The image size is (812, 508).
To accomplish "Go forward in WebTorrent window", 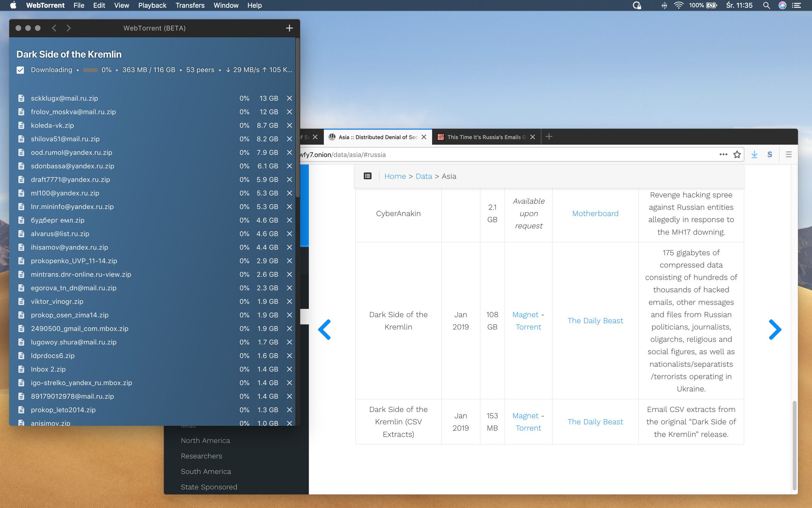I will point(69,28).
